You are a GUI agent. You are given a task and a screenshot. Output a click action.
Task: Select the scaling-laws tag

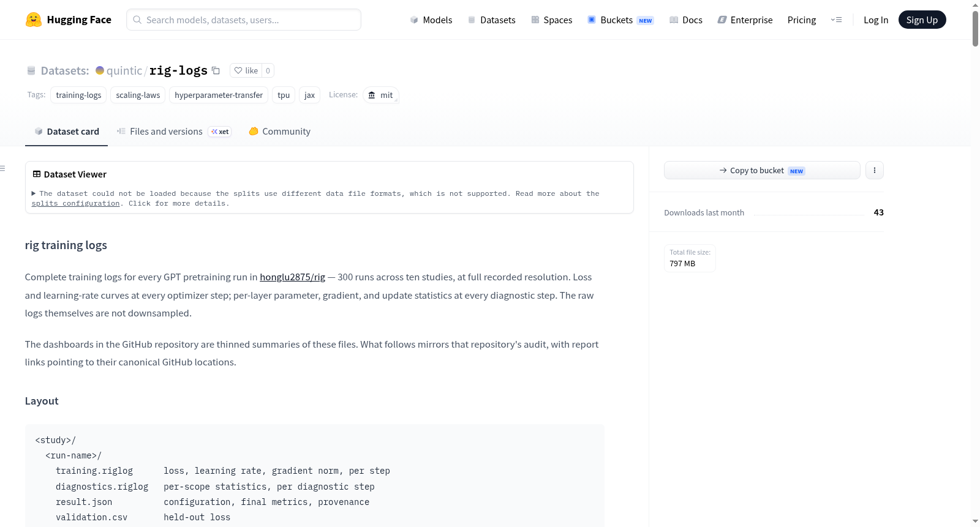click(138, 95)
